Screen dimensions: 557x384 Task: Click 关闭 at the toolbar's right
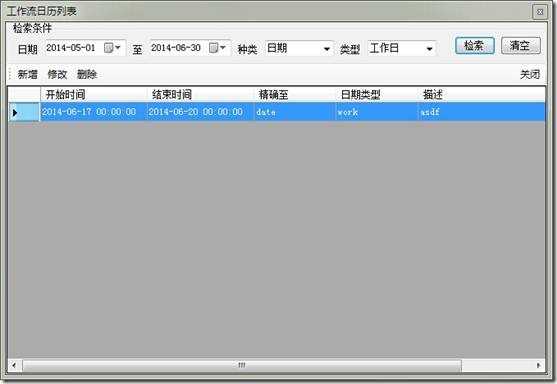(530, 75)
